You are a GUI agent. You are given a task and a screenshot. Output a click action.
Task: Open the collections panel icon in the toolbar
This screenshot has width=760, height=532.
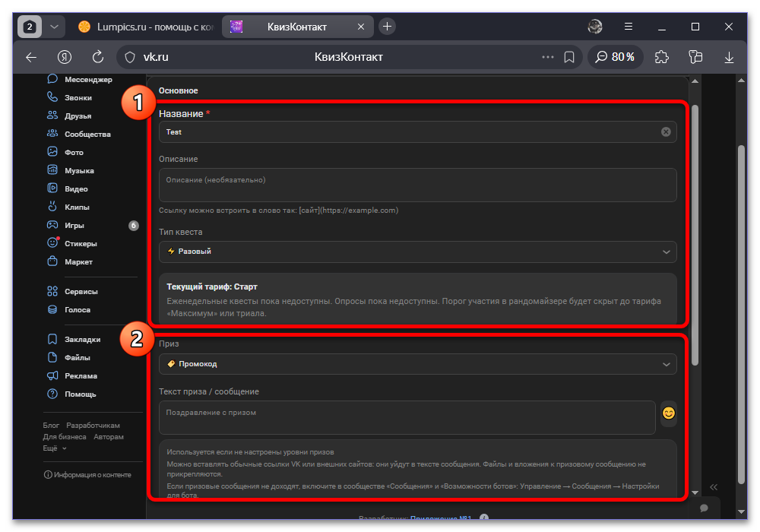point(695,57)
